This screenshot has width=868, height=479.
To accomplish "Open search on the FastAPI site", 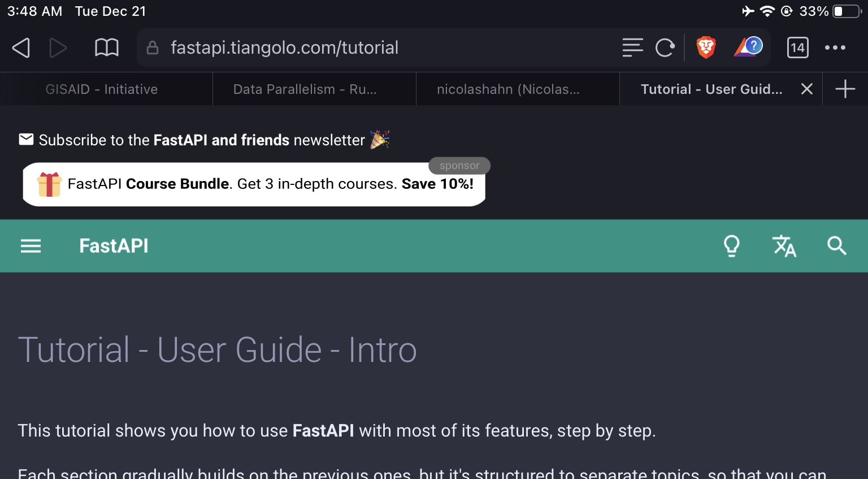I will click(x=837, y=246).
